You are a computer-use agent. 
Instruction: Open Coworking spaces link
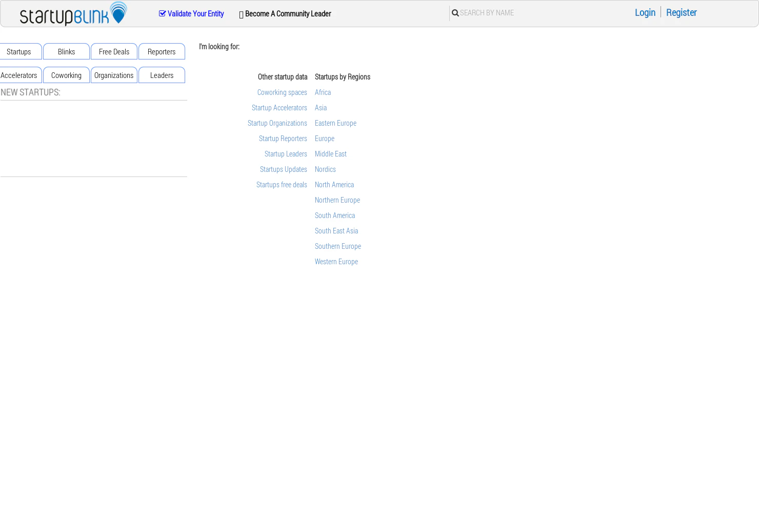[282, 92]
